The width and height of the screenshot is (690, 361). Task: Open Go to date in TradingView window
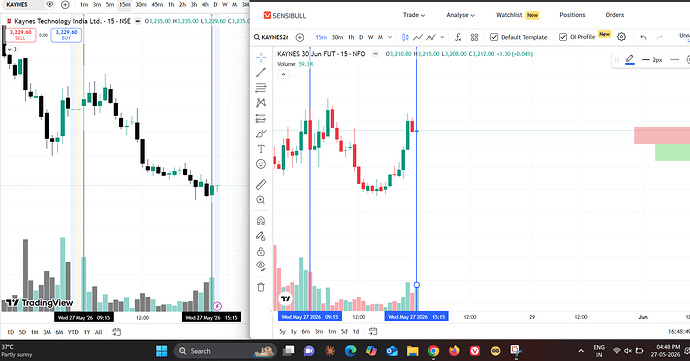click(116, 332)
